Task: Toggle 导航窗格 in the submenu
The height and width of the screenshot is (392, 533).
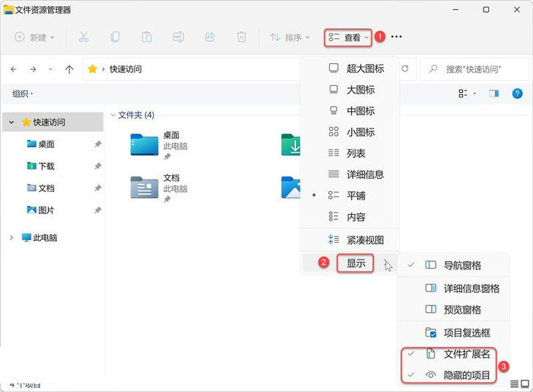Action: (461, 266)
